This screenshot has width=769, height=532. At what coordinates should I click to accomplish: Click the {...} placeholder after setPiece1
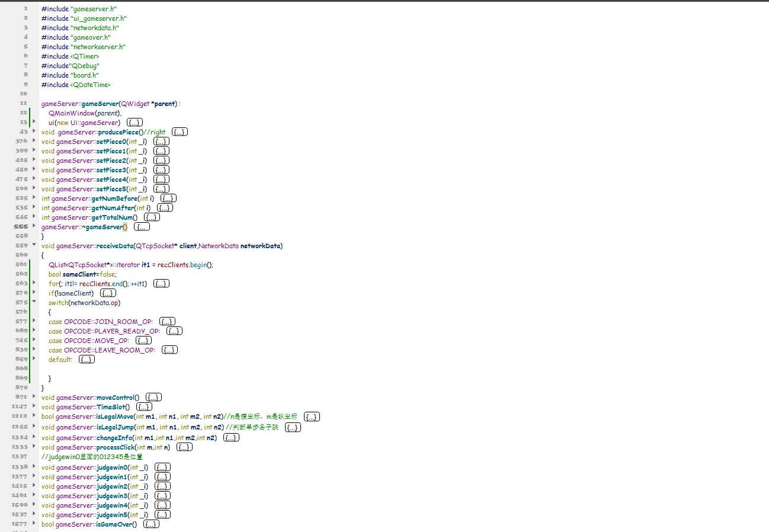pos(161,151)
